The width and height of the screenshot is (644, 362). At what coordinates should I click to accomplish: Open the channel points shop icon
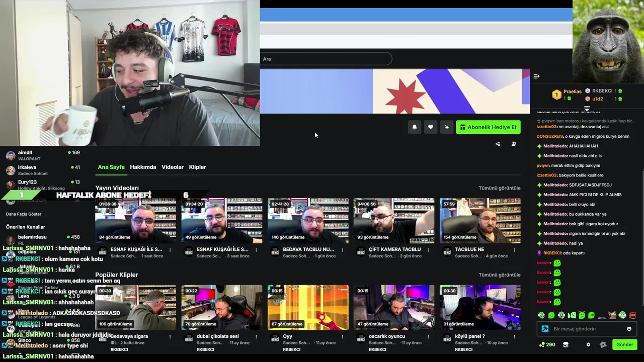pyautogui.click(x=566, y=344)
